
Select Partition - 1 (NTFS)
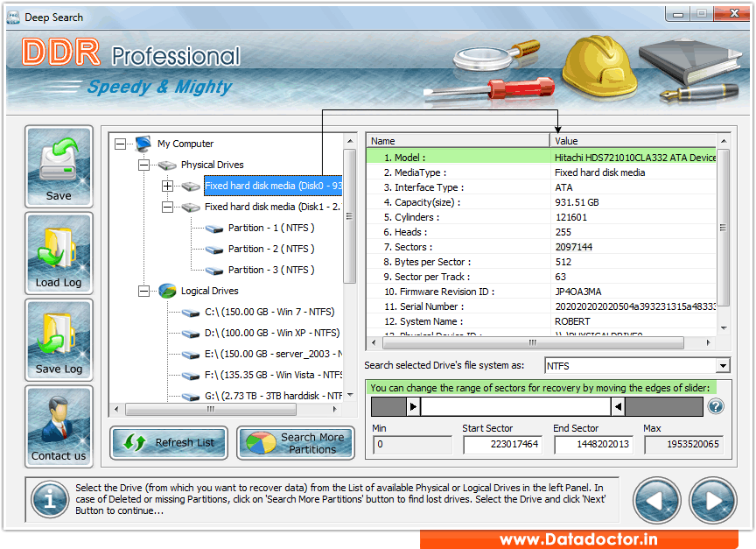tap(271, 228)
